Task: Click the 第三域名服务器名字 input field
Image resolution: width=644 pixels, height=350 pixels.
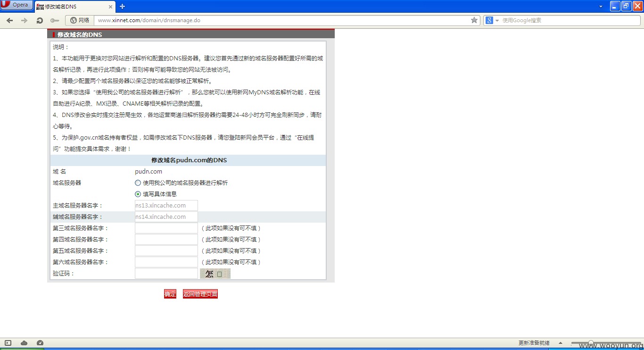Action: [166, 228]
